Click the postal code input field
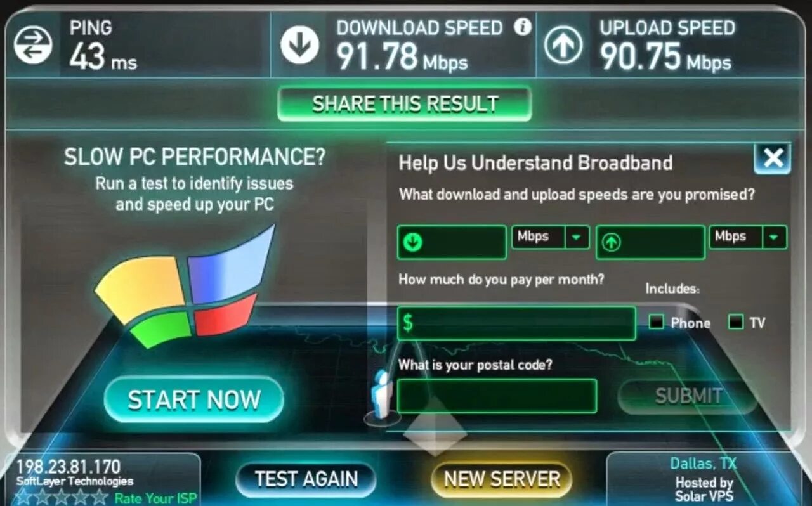 click(x=497, y=396)
